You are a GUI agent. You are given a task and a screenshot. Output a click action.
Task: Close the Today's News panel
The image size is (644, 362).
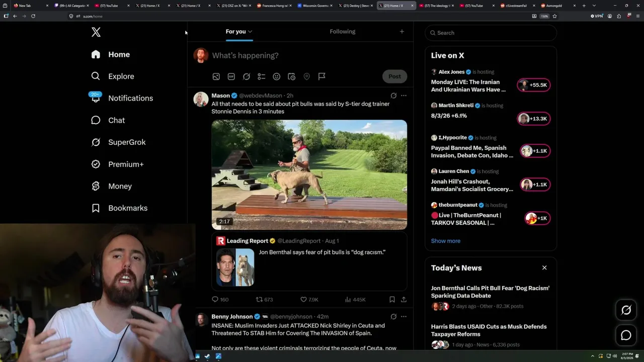[544, 268]
